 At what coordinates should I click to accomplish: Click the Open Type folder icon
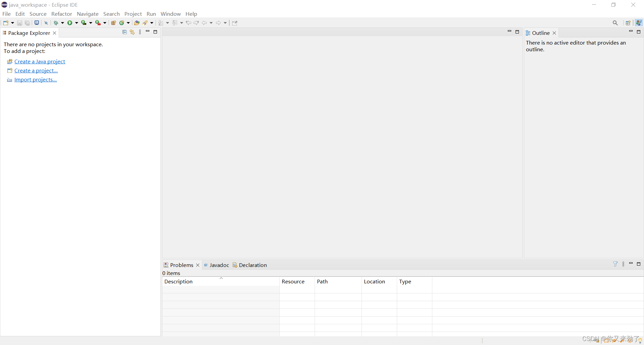(x=137, y=23)
